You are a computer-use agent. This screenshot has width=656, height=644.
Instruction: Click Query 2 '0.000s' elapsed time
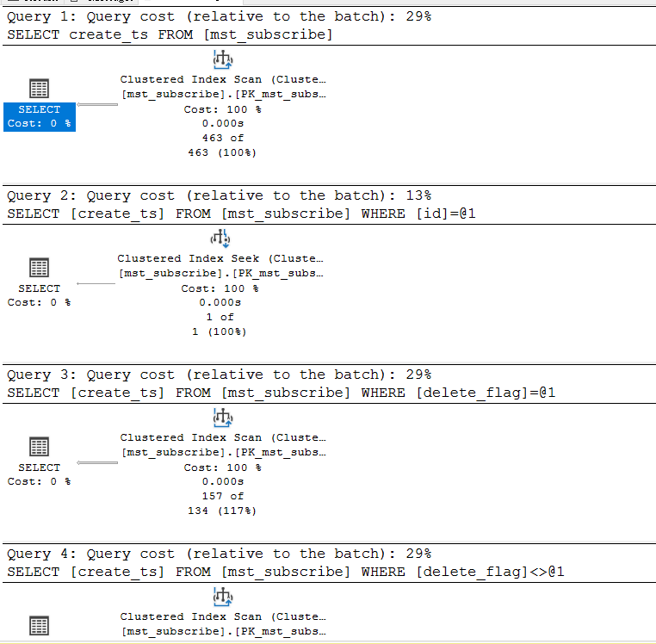click(x=220, y=302)
